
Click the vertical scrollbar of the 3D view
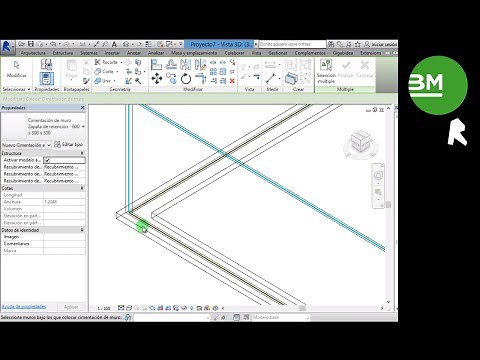pos(388,204)
